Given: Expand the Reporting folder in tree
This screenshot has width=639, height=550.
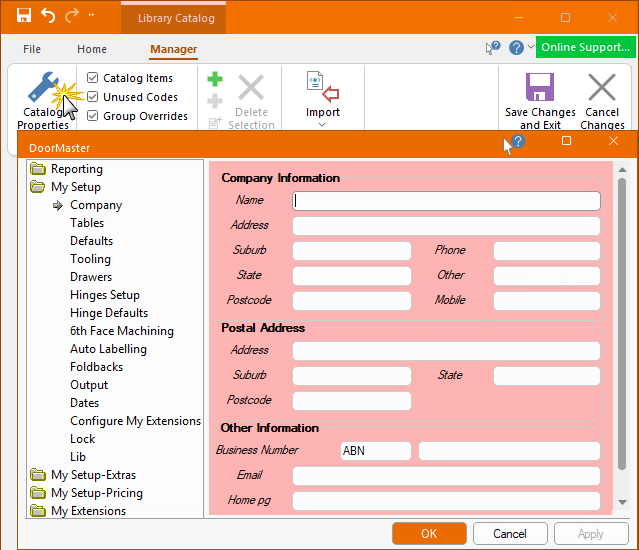Looking at the screenshot, I should 38,169.
